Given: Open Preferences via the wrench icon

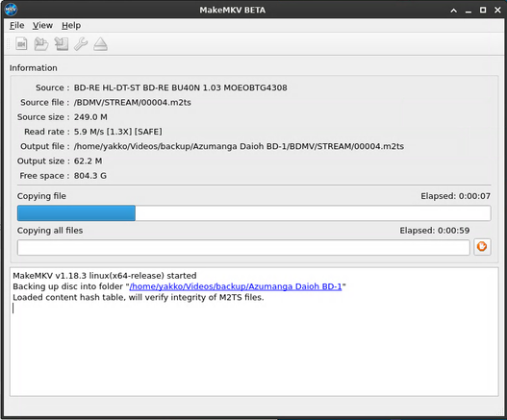Looking at the screenshot, I should [x=81, y=44].
